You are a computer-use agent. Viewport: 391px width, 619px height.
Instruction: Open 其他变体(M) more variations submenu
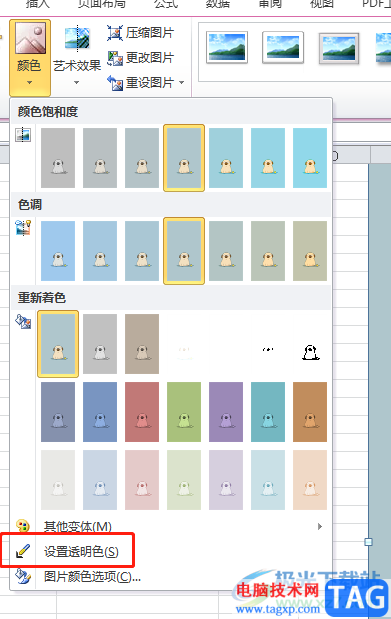[x=171, y=526]
